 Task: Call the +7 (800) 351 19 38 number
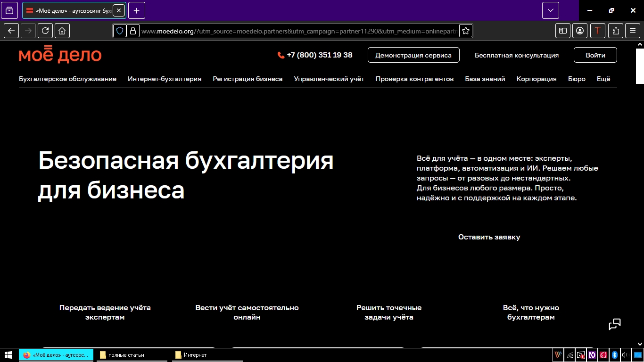tap(315, 55)
